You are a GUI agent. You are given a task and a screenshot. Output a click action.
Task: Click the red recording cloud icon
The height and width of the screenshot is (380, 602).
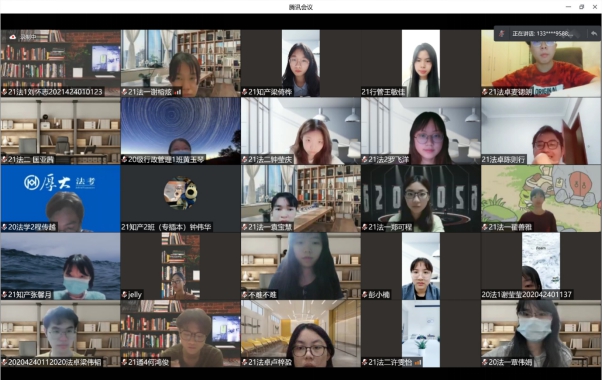[13, 37]
